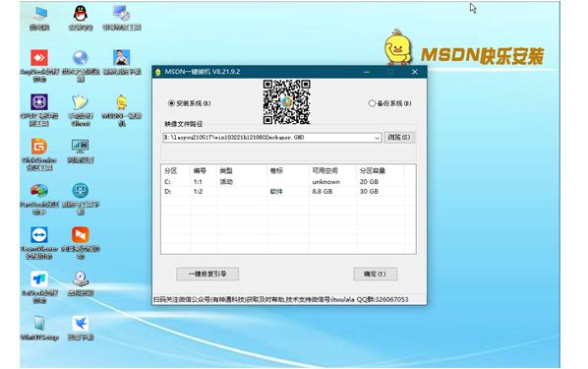
Task: Click the 分区容量 column header
Action: pyautogui.click(x=373, y=171)
